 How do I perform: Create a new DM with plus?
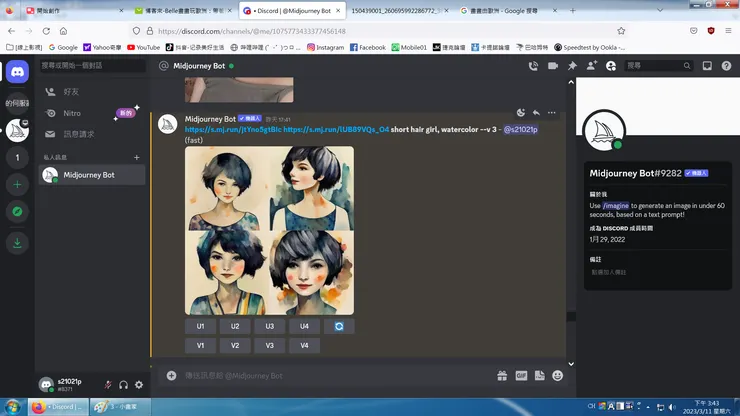click(x=136, y=157)
